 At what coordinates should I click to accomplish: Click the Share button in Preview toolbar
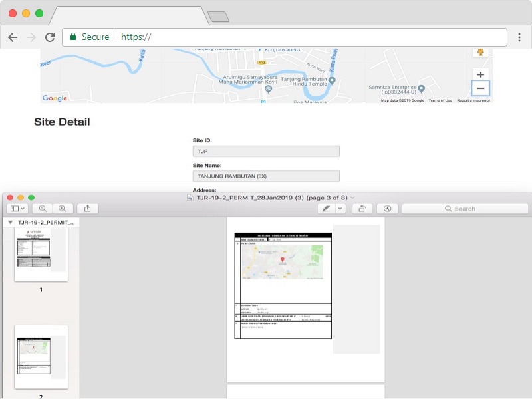tap(88, 209)
